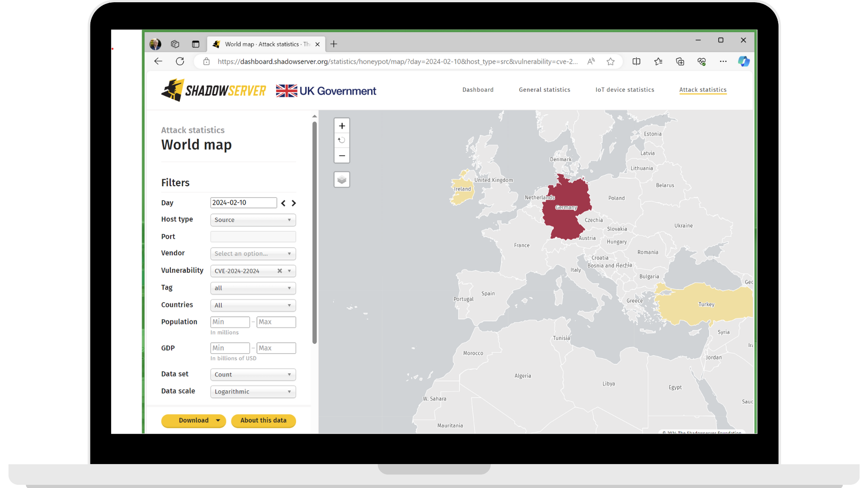Open Copilot sidebar icon
The image size is (868, 488).
743,61
